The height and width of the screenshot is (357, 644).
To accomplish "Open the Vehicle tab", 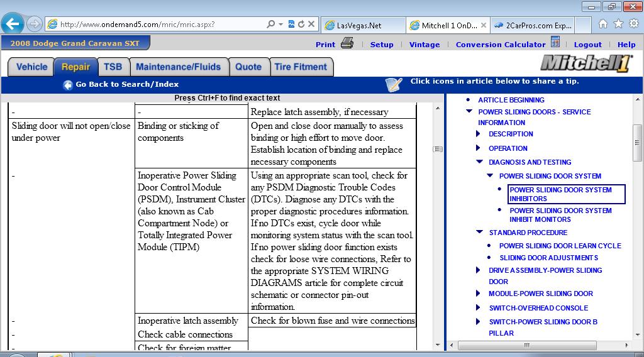I will [x=31, y=67].
